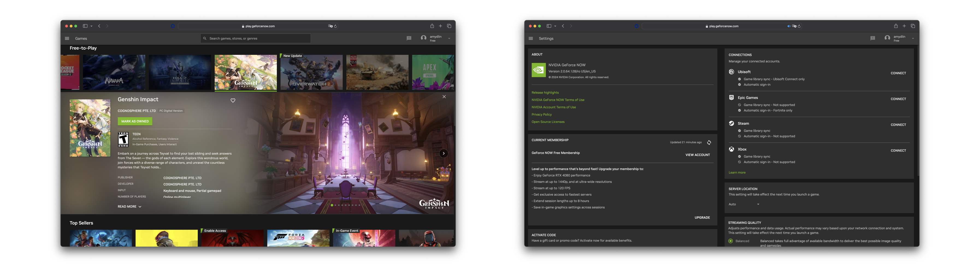This screenshot has height=275, width=980.
Task: Open Release highlights link
Action: tap(545, 93)
